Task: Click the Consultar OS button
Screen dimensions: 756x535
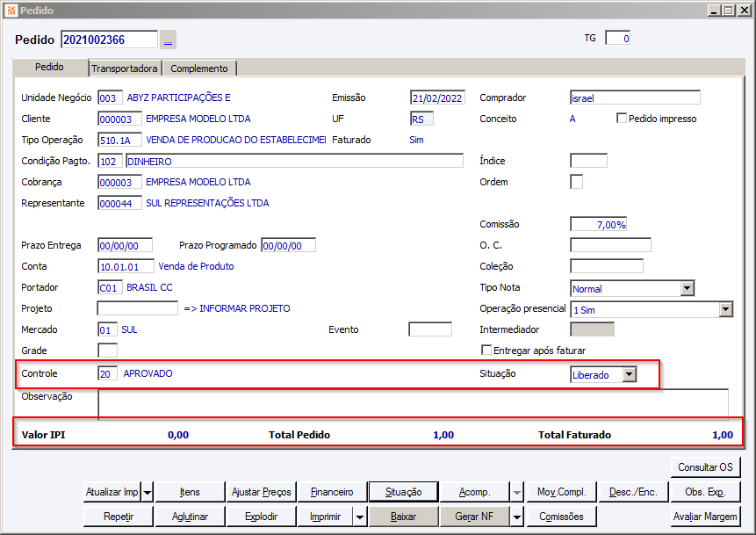Action: point(705,467)
